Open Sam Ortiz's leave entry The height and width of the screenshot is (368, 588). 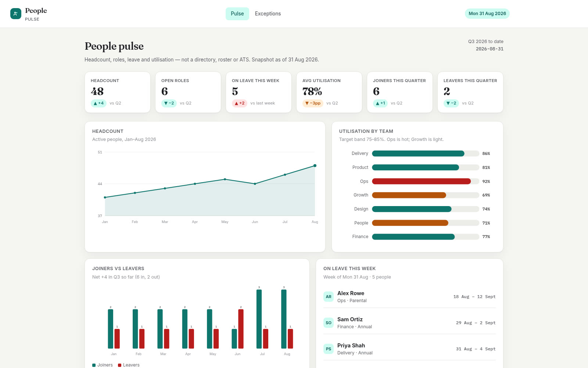[409, 323]
